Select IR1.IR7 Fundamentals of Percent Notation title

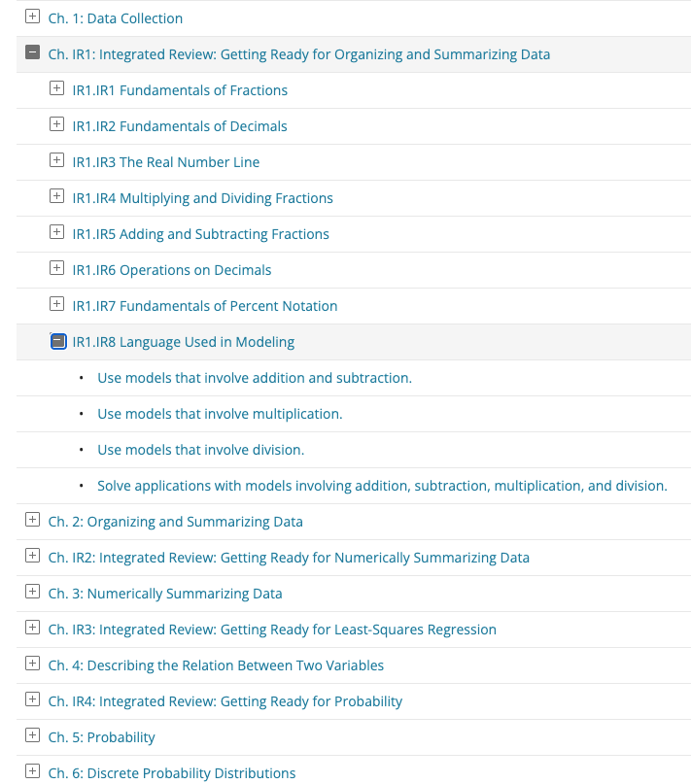coord(205,306)
